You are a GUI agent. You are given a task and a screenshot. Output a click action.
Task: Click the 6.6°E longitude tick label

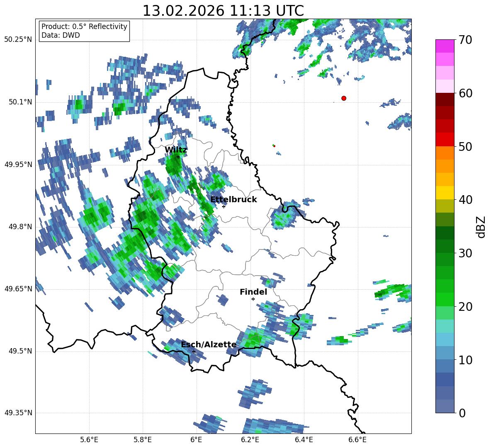click(357, 440)
